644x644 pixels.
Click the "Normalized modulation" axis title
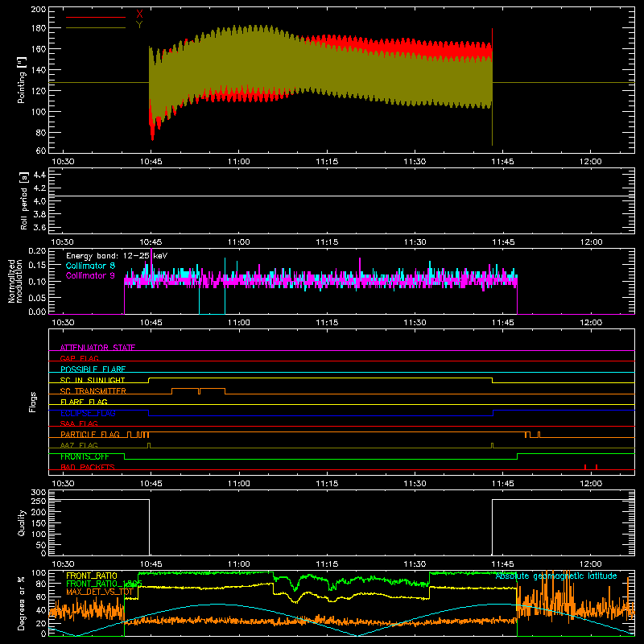[x=15, y=281]
